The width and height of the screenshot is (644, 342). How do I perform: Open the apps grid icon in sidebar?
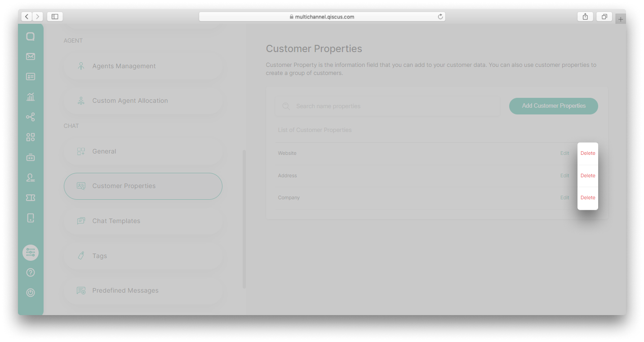pyautogui.click(x=31, y=137)
